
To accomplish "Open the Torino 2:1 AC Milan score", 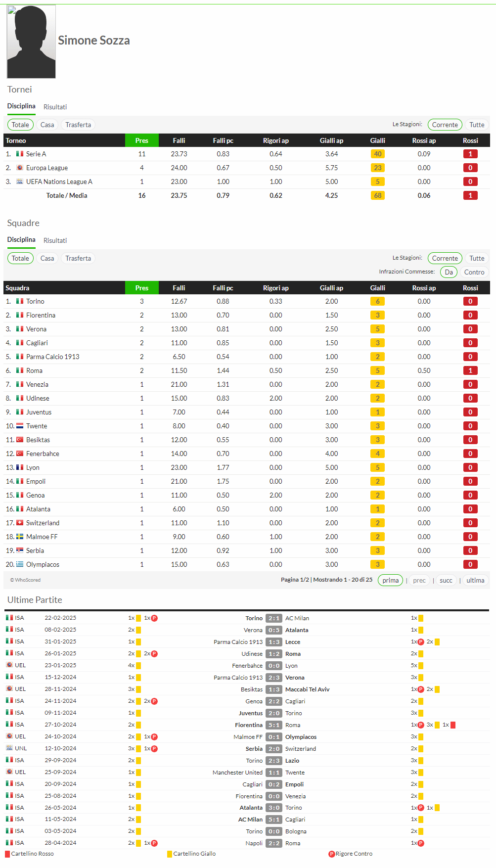I will [x=274, y=618].
